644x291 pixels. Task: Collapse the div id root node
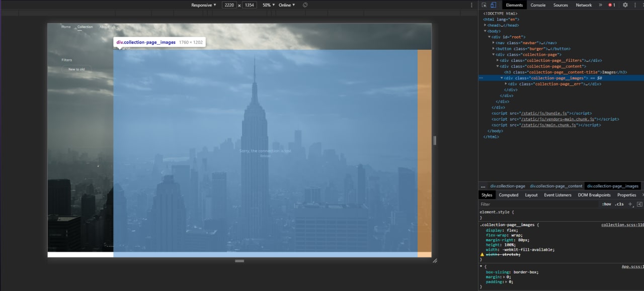(489, 37)
